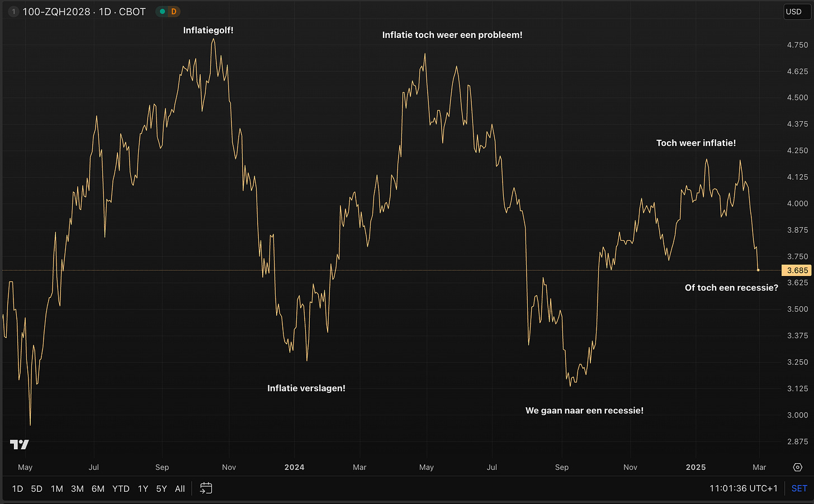Viewport: 814px width, 504px height.
Task: Click 'Inflatie toch weer een probleem!' annotation
Action: point(452,35)
